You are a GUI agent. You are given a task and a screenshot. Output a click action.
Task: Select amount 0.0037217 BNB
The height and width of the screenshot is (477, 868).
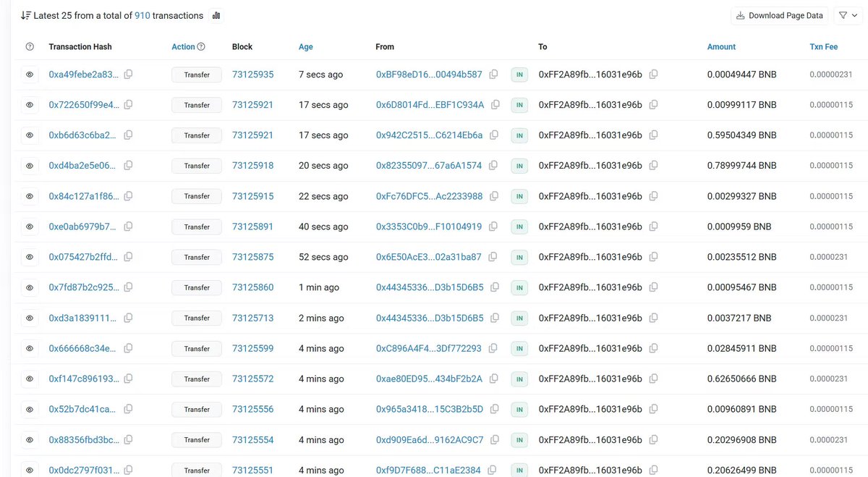click(739, 318)
